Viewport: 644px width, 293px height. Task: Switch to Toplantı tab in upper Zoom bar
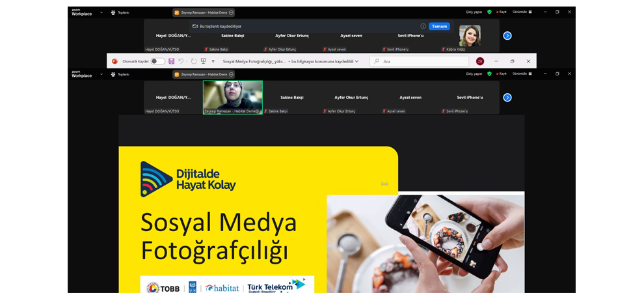click(120, 12)
